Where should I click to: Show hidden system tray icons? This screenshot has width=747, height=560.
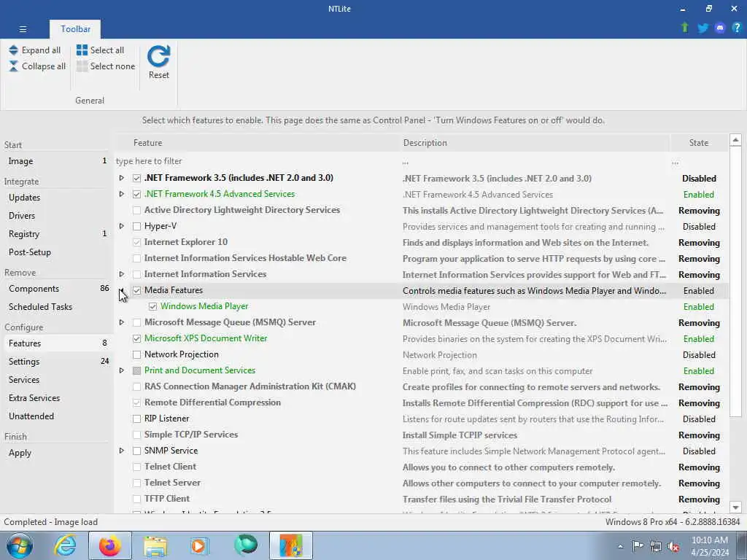click(x=620, y=546)
